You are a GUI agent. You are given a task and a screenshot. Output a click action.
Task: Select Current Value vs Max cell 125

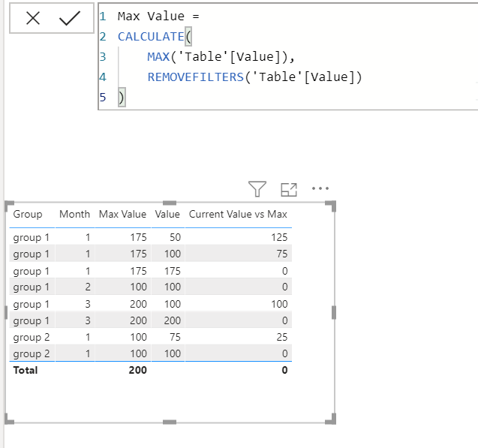279,237
